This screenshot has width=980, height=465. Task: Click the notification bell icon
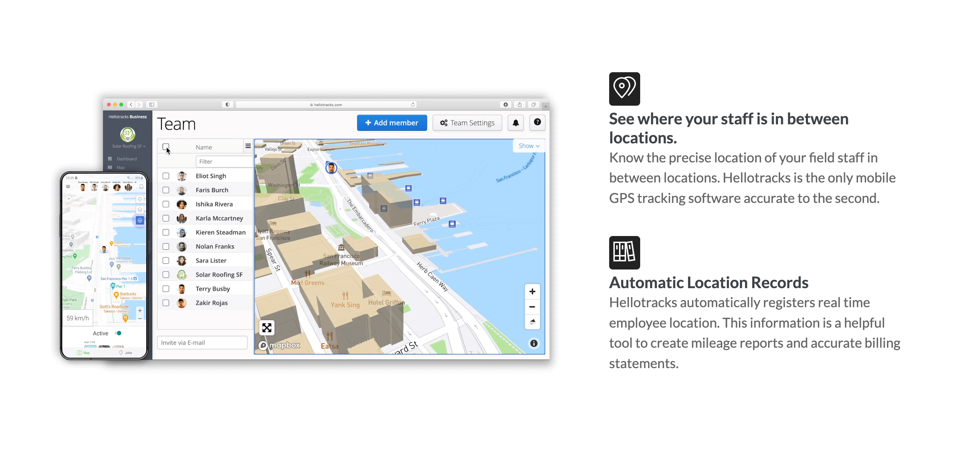[x=516, y=122]
